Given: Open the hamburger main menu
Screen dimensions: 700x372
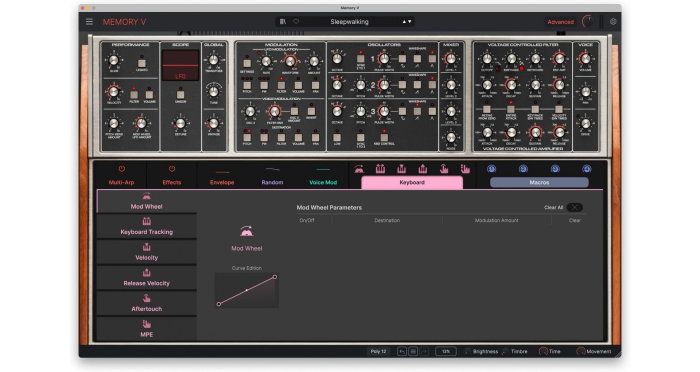Looking at the screenshot, I should 89,21.
